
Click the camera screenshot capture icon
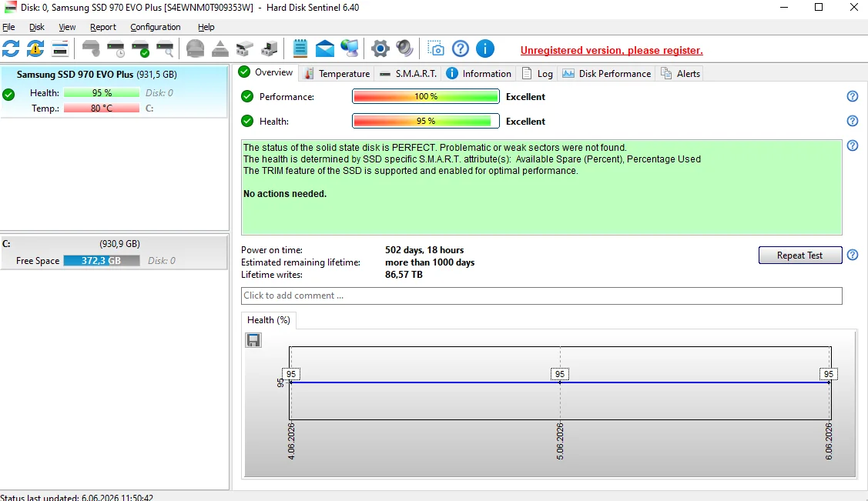coord(436,48)
